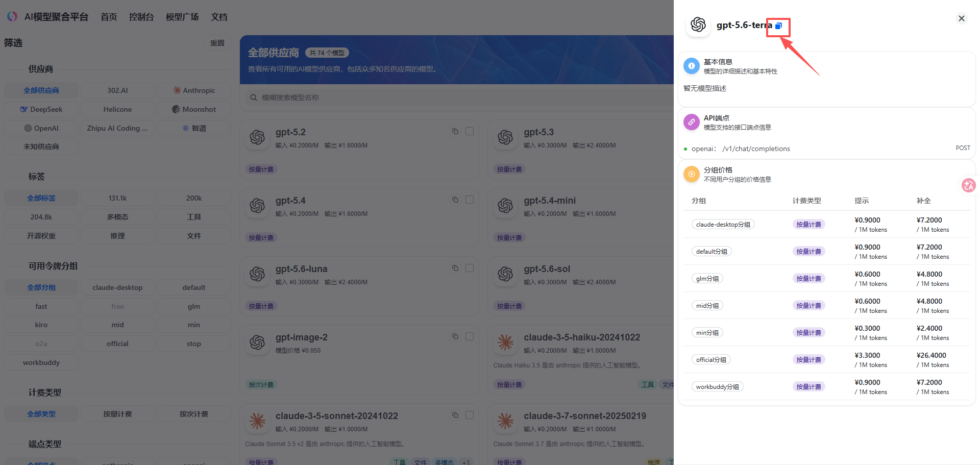Click the orange group price icon
Viewport: 980px width, 465px height.
tap(692, 174)
